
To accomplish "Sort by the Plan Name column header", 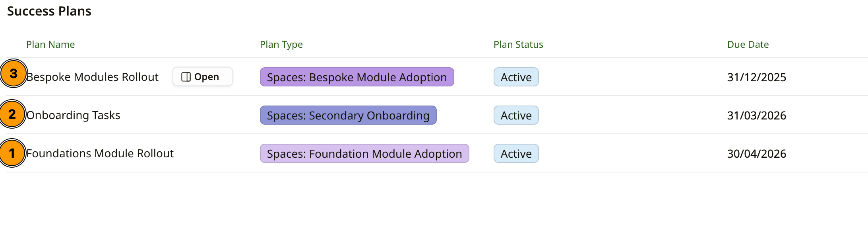I will (x=50, y=45).
